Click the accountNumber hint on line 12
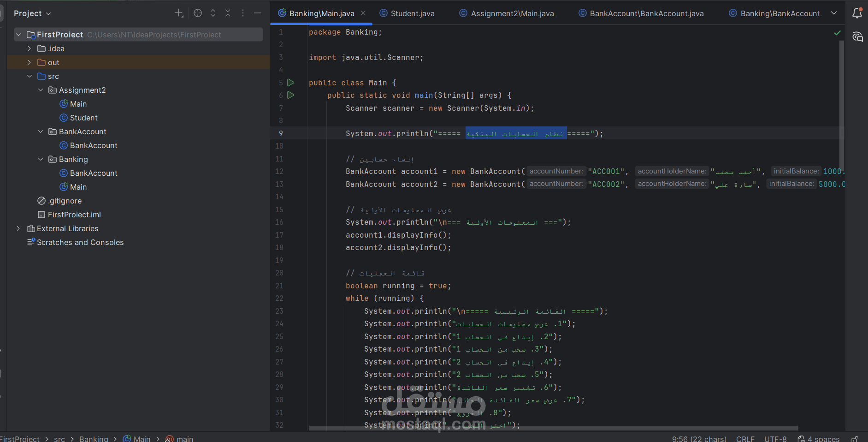This screenshot has height=442, width=868. (x=556, y=171)
